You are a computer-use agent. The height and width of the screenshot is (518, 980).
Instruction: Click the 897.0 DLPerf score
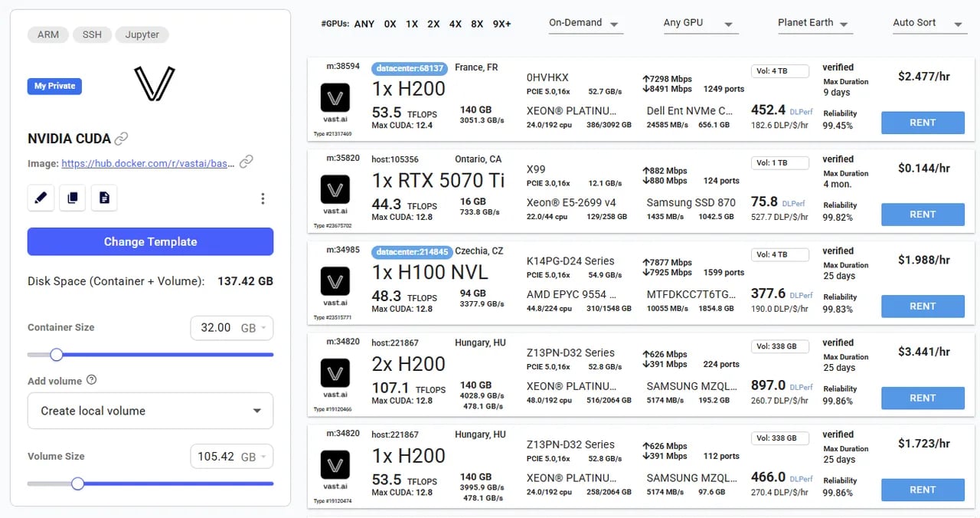(769, 385)
